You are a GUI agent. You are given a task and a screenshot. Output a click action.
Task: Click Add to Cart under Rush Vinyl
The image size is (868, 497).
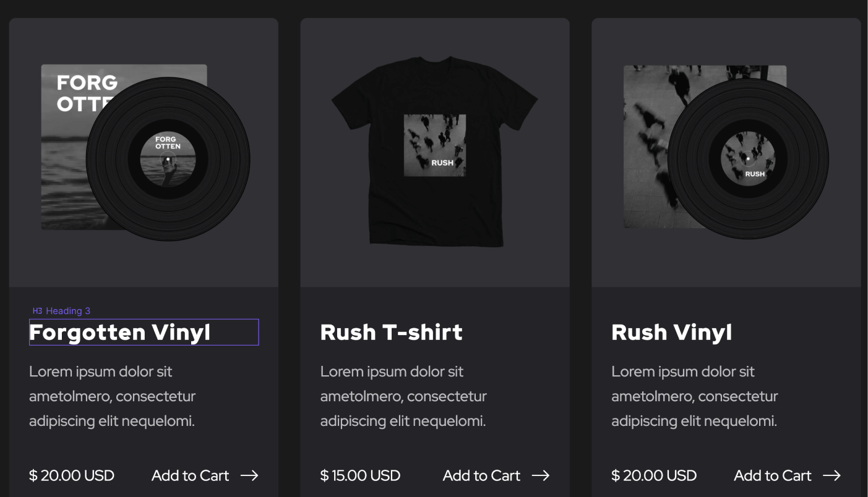point(772,475)
